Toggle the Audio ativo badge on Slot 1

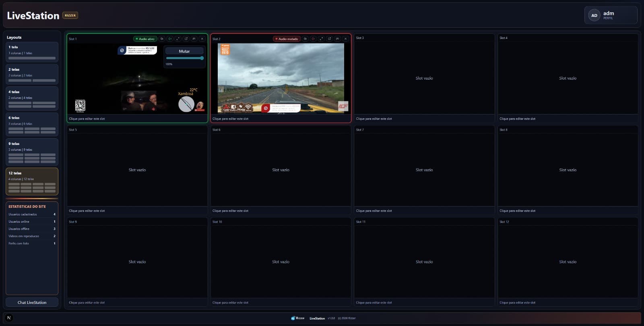145,39
